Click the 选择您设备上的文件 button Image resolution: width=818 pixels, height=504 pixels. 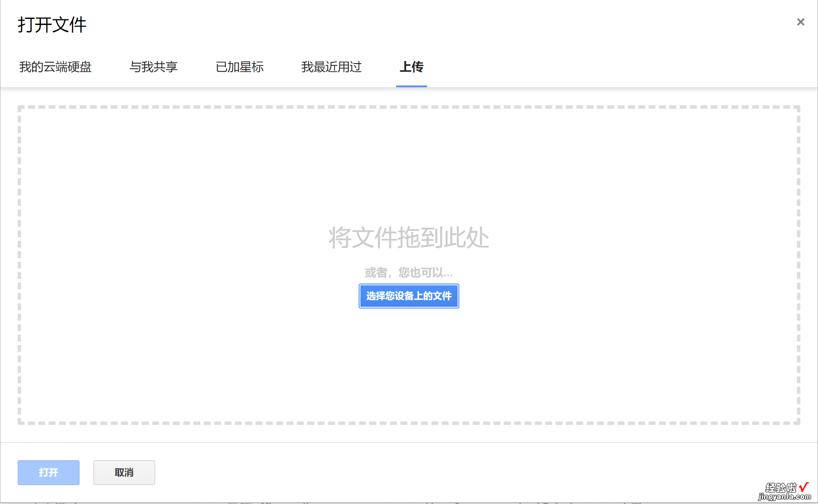(x=409, y=296)
